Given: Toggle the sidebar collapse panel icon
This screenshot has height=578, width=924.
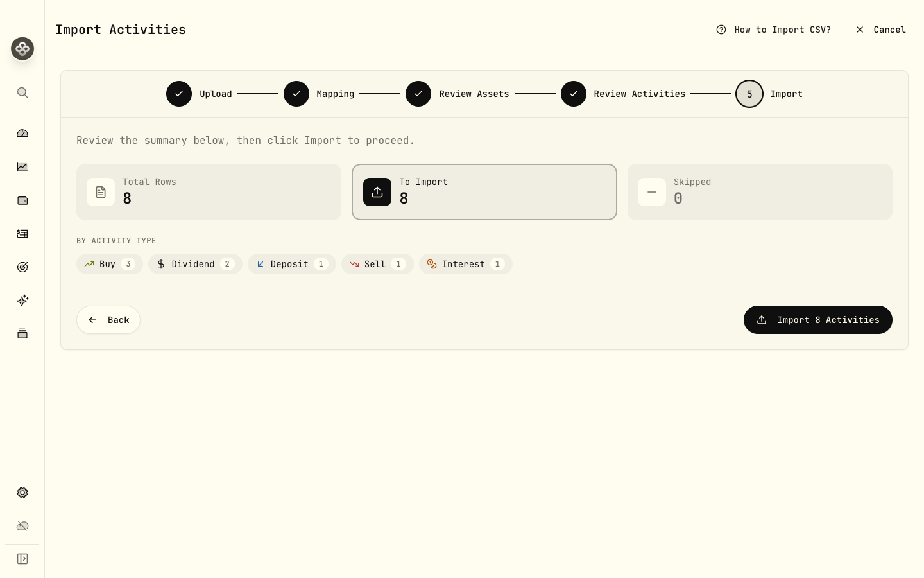Looking at the screenshot, I should [x=22, y=559].
